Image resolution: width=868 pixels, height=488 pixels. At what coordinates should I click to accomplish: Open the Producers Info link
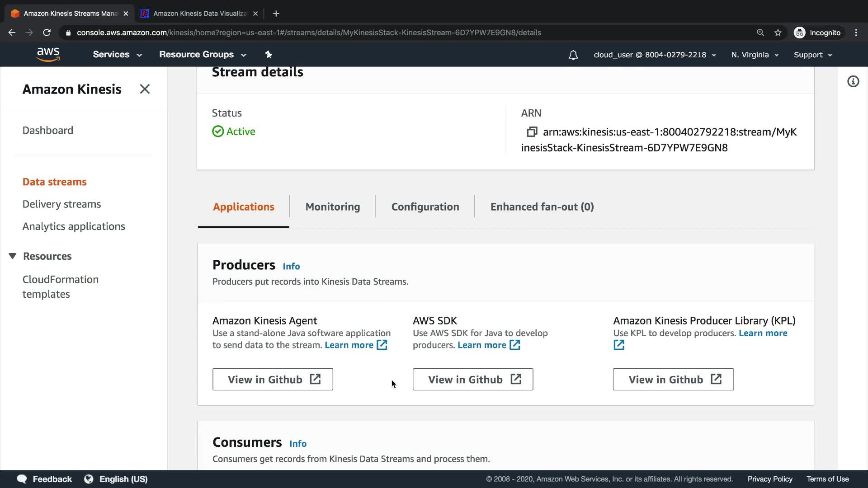point(291,267)
